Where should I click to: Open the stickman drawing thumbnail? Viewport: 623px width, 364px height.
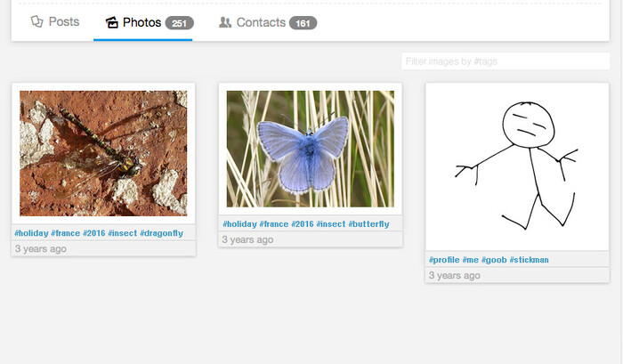pyautogui.click(x=517, y=166)
